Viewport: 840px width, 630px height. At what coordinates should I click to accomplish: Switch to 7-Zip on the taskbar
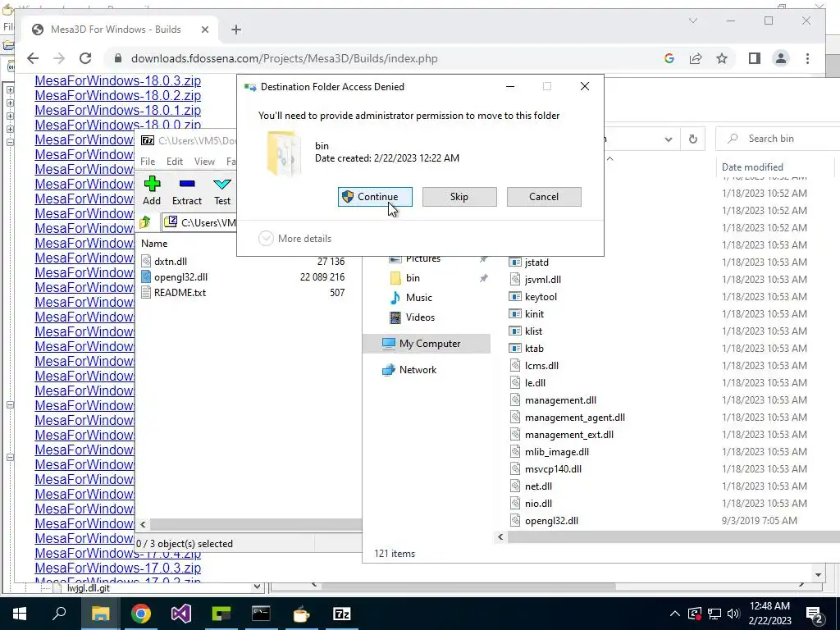click(341, 614)
